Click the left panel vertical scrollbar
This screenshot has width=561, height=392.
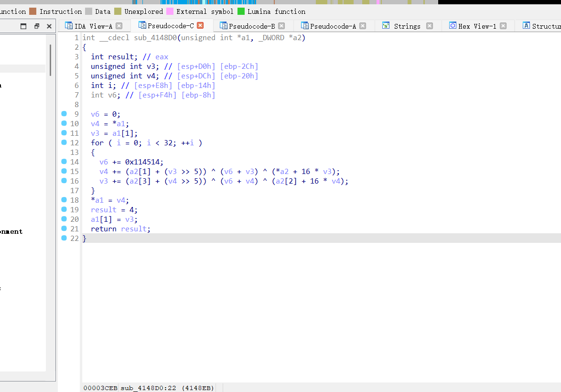51,60
